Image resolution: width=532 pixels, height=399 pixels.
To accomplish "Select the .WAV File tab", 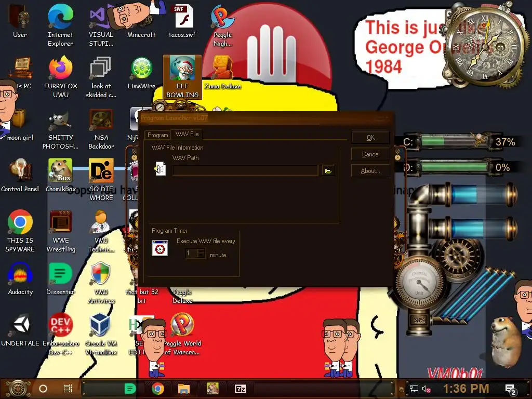I will coord(187,134).
